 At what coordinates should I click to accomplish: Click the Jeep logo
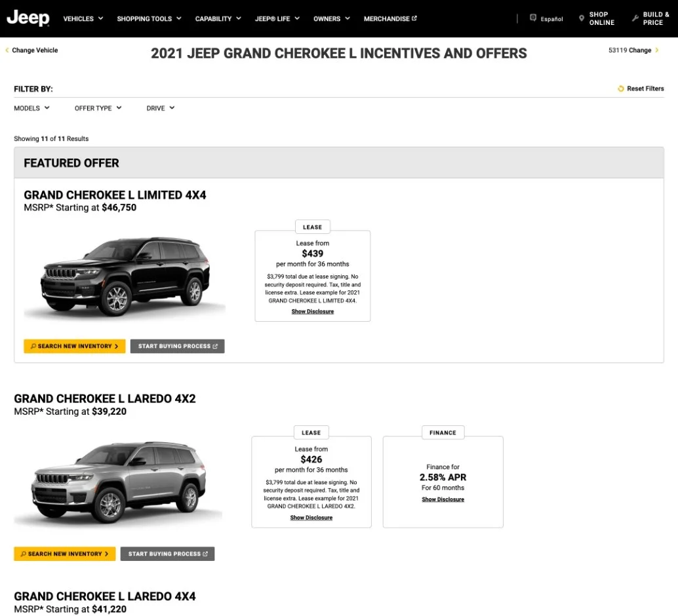pyautogui.click(x=28, y=18)
